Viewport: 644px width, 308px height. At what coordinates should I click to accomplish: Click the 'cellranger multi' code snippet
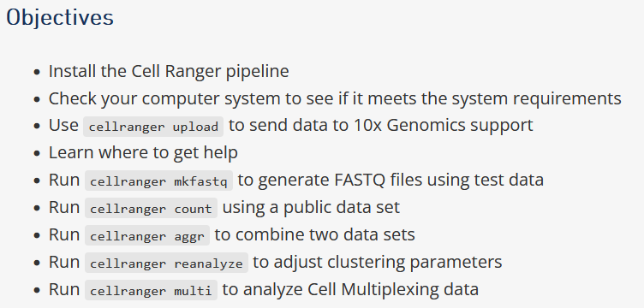151,290
